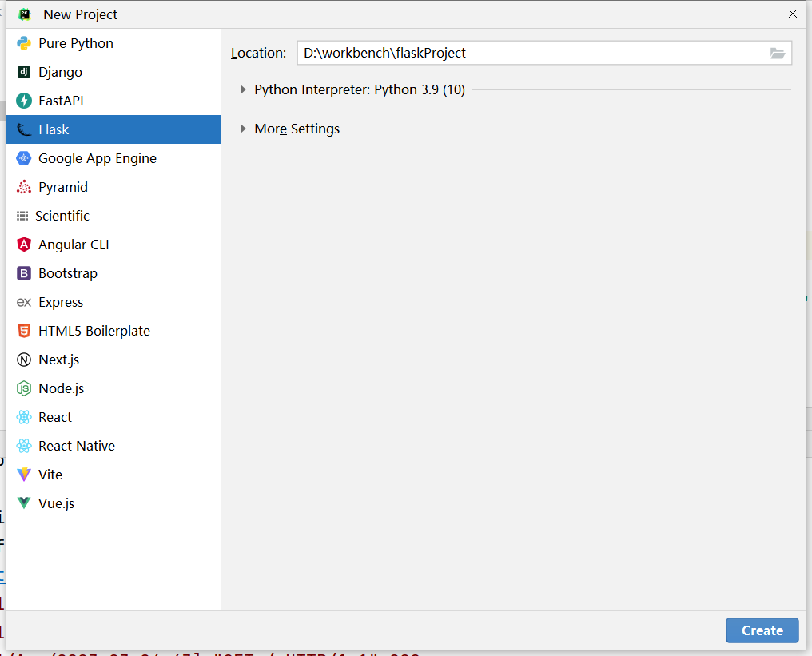Screen dimensions: 812x656
Task: Select Angular CLI project type
Action: (x=113, y=245)
